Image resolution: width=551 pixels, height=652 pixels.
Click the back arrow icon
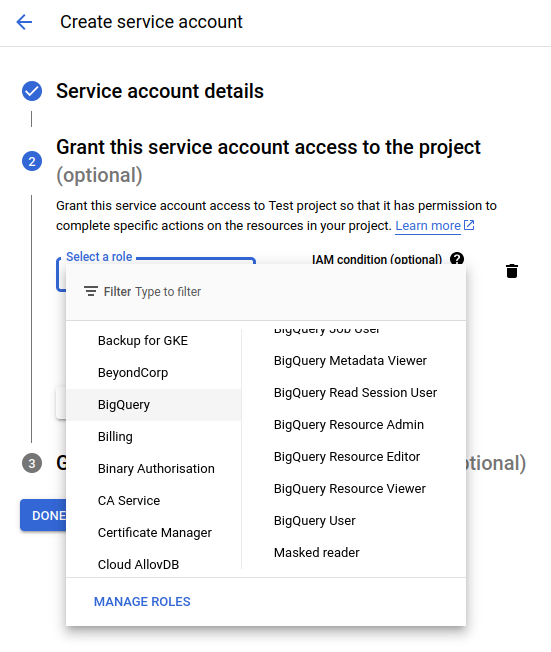point(24,22)
